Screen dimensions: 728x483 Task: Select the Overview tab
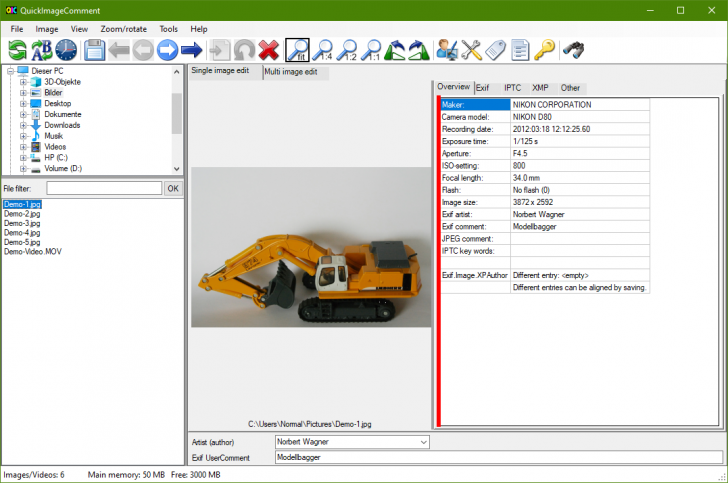[x=454, y=87]
